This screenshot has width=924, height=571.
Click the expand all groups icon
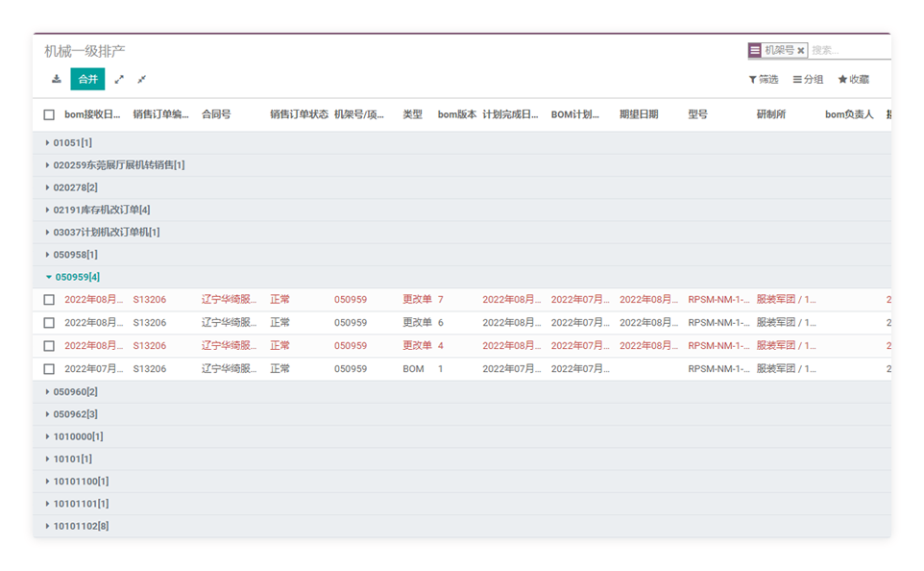coord(119,79)
